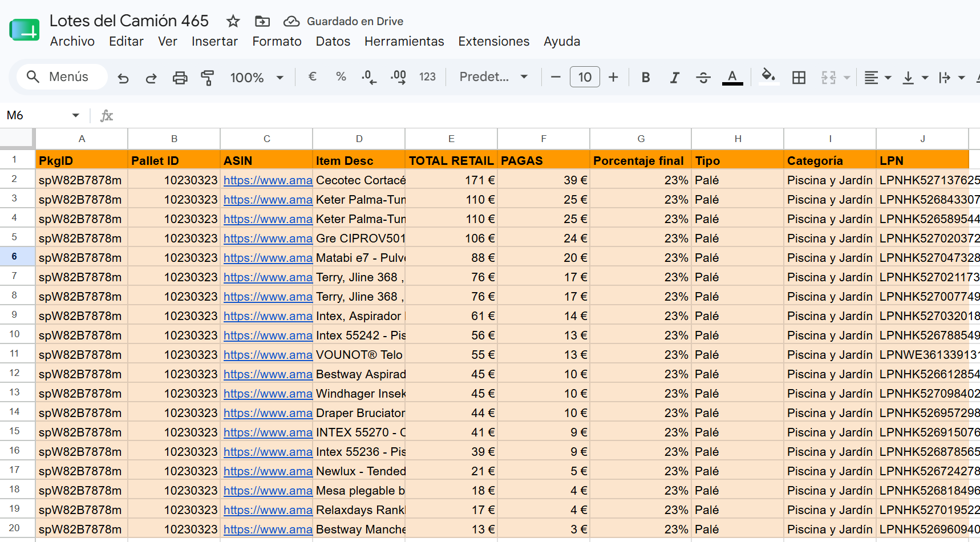980x542 pixels.
Task: Print the spreadsheet using printer icon
Action: (x=180, y=78)
